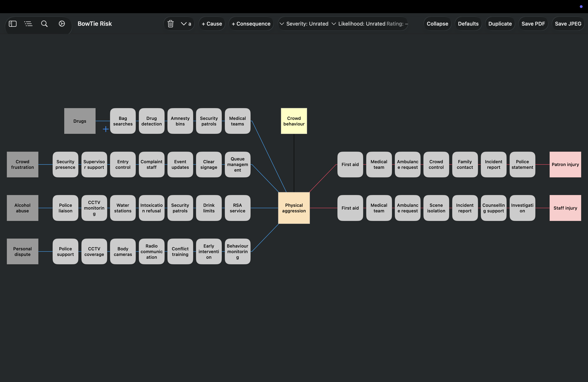
Task: Select the BowTie Risk title
Action: (95, 24)
